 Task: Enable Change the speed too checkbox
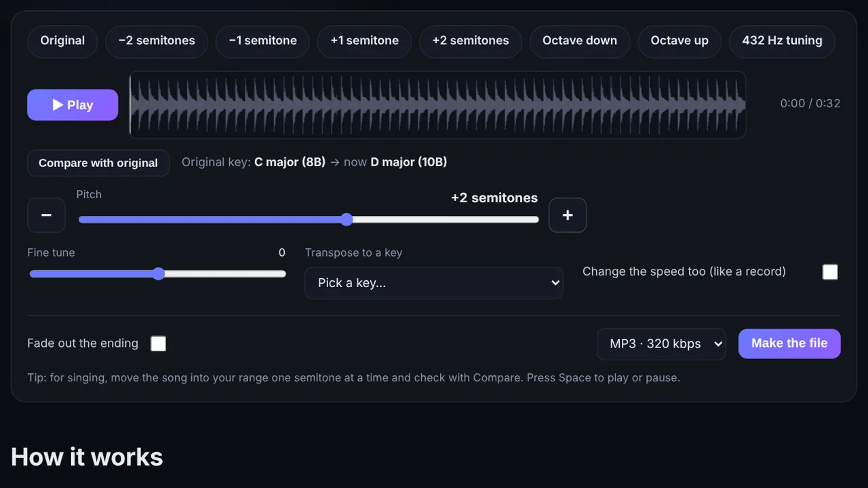click(830, 272)
